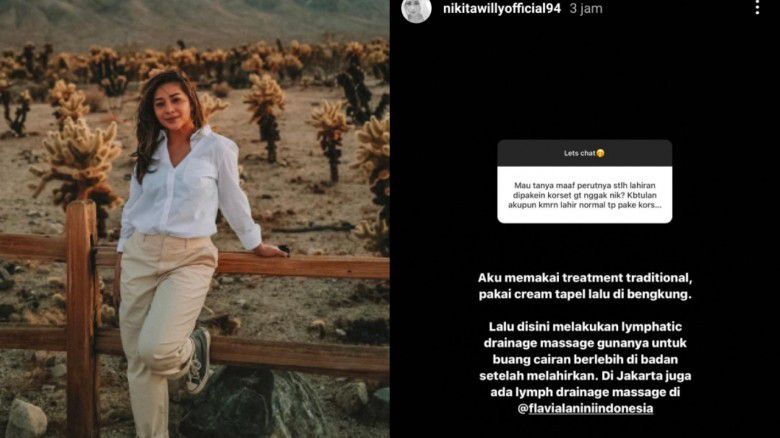Image resolution: width=780 pixels, height=438 pixels.
Task: Tap the emoji in Lets chat header
Action: [600, 153]
